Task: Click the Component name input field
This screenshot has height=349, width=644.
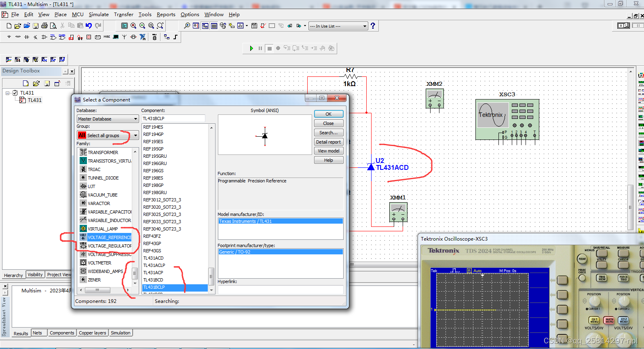Action: pos(173,118)
